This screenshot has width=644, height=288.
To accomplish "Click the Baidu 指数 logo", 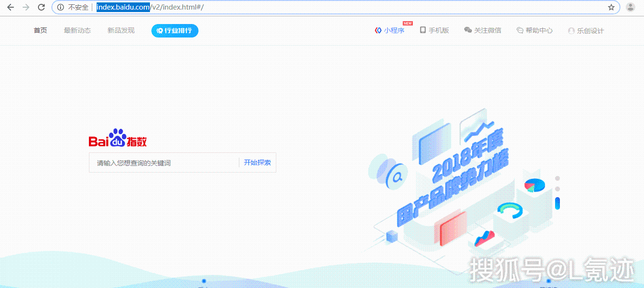I will pyautogui.click(x=118, y=138).
